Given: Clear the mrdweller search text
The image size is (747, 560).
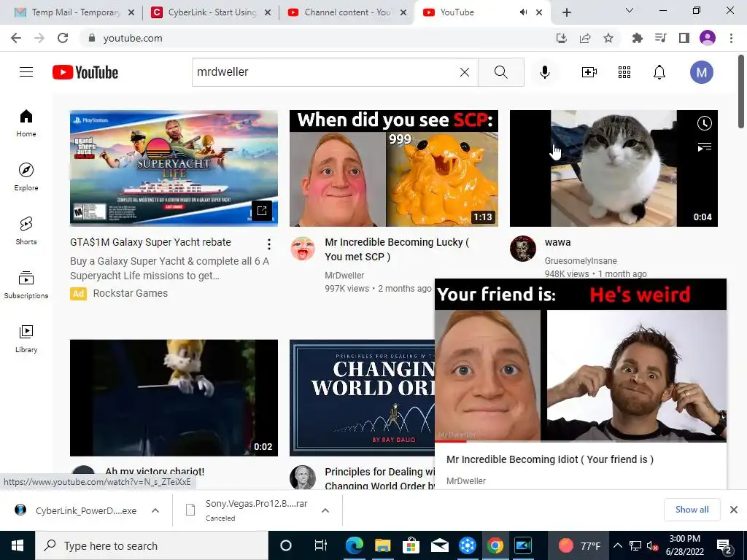Looking at the screenshot, I should 465,72.
